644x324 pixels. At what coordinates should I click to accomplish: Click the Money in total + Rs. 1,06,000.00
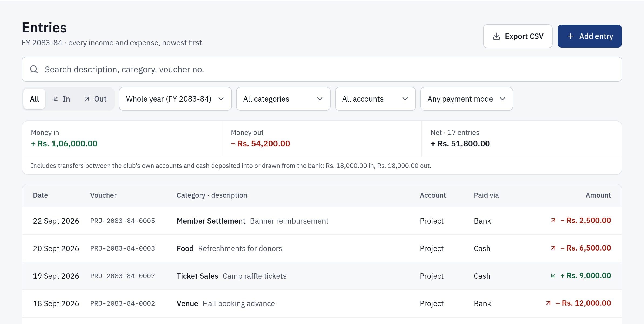(x=64, y=144)
